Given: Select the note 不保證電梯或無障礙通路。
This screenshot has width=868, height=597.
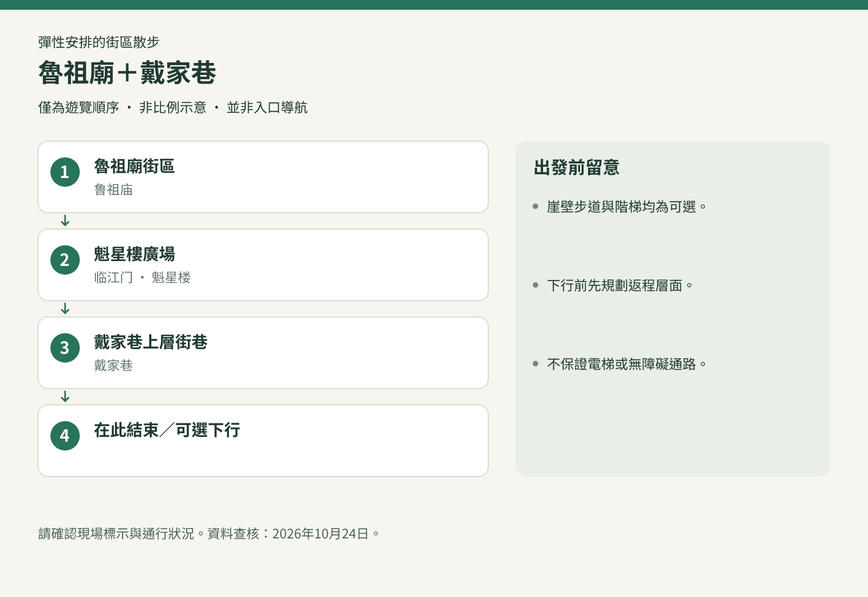Looking at the screenshot, I should pos(627,364).
